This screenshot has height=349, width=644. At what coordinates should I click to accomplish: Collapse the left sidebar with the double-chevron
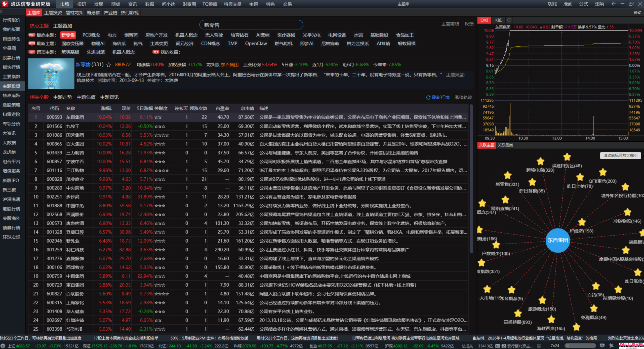coord(1,11)
